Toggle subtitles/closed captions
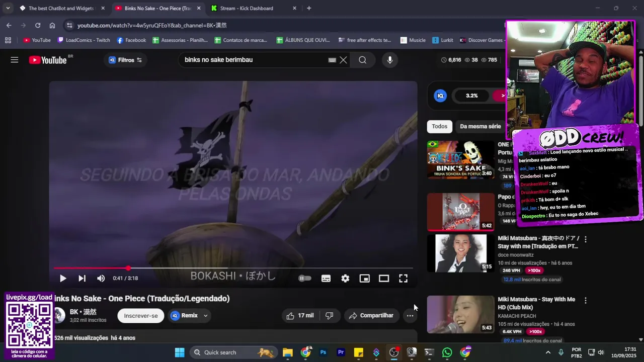 326,278
